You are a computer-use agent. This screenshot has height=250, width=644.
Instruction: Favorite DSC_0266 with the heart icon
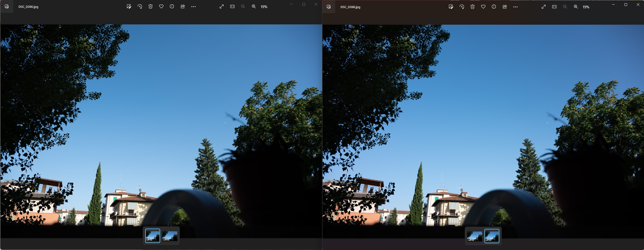[161, 6]
